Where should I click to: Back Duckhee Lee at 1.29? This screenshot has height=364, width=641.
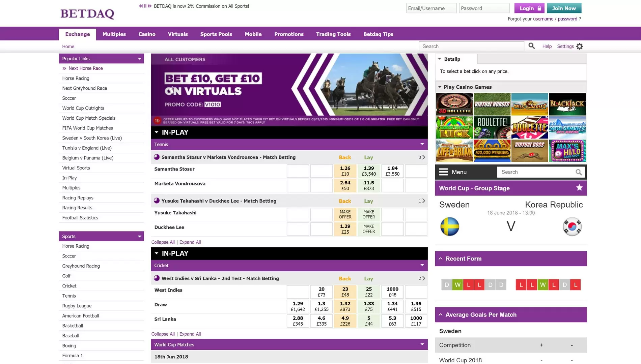345,229
